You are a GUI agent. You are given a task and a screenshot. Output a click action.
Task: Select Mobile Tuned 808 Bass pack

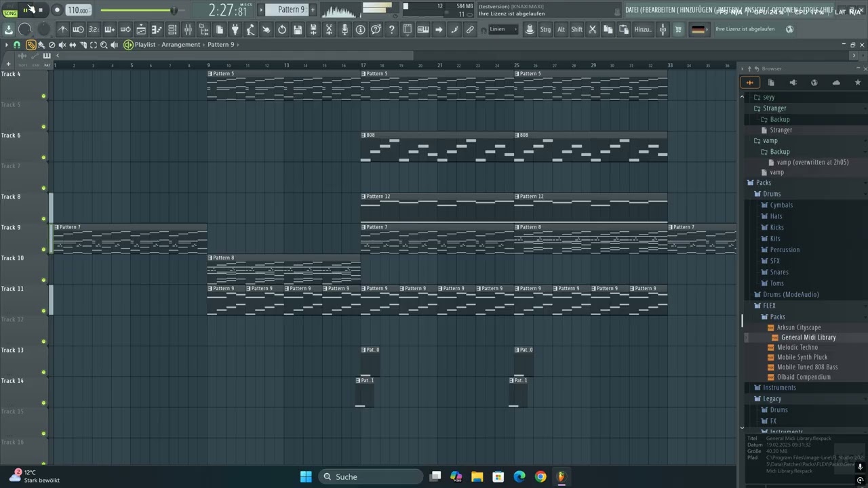pos(807,367)
